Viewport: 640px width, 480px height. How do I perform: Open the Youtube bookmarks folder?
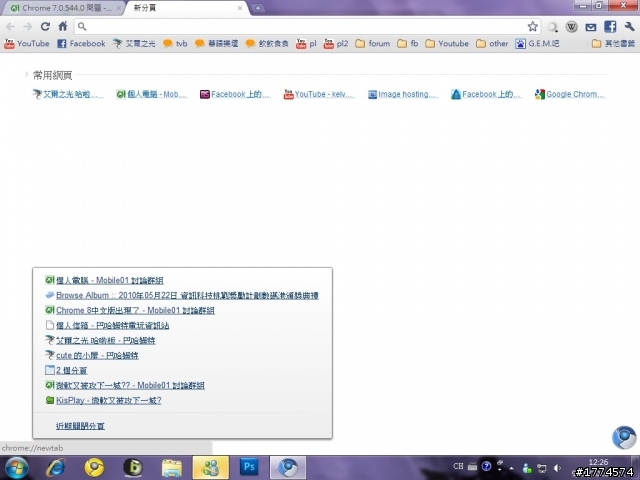point(447,43)
